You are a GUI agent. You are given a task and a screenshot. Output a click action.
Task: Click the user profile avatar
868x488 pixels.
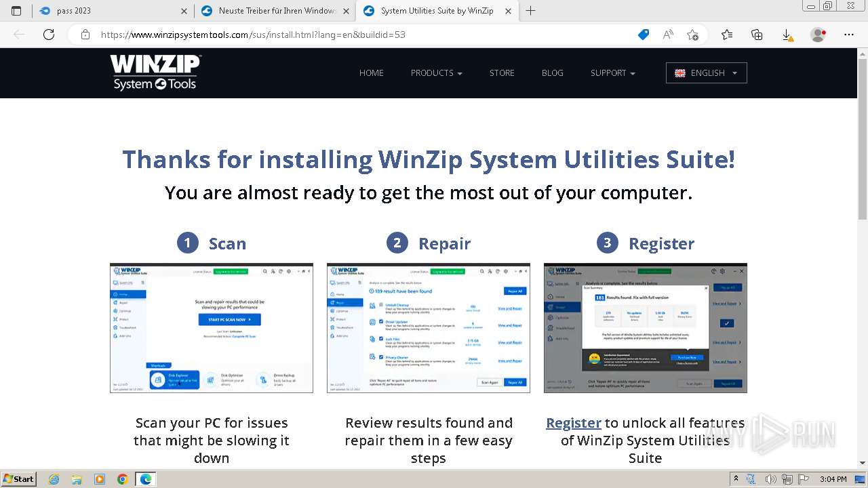[x=818, y=35]
